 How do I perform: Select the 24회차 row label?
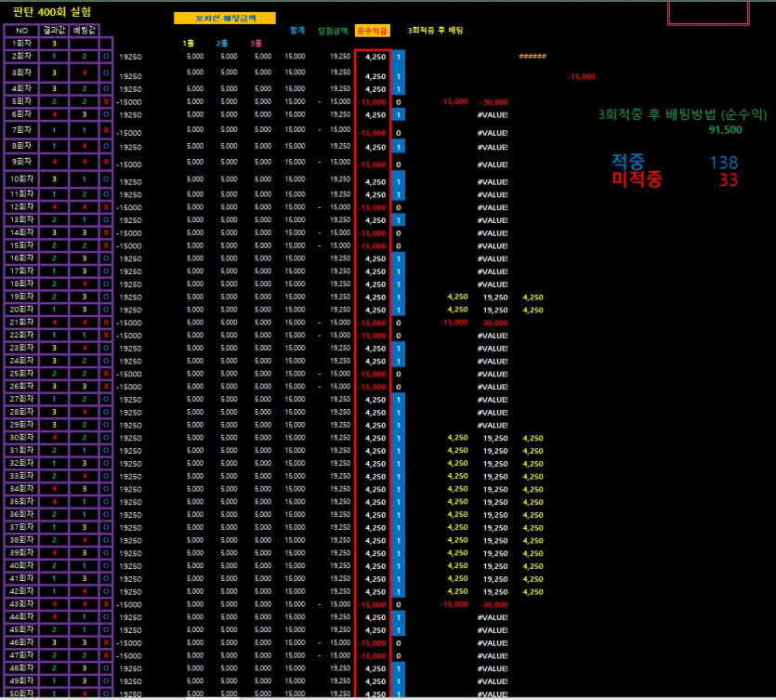(21, 361)
